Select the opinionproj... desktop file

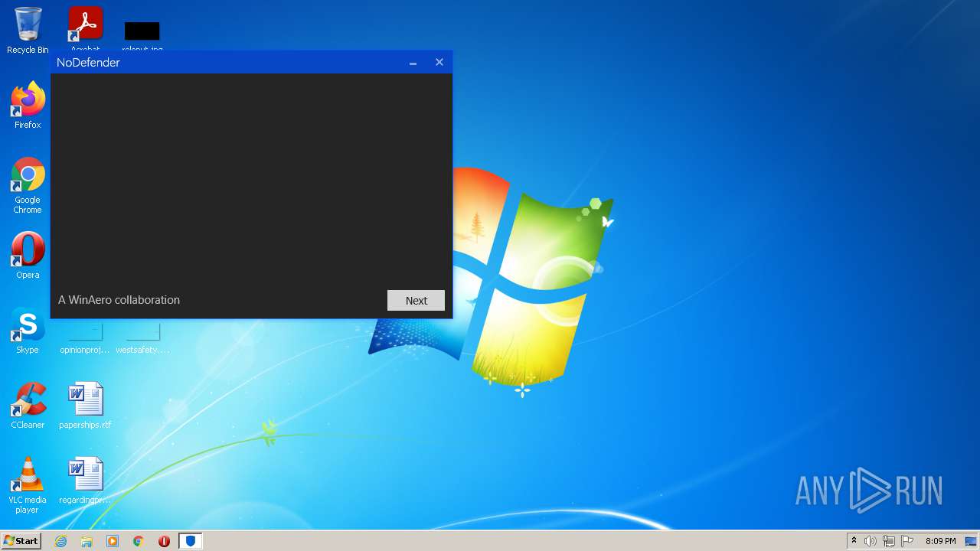(85, 338)
